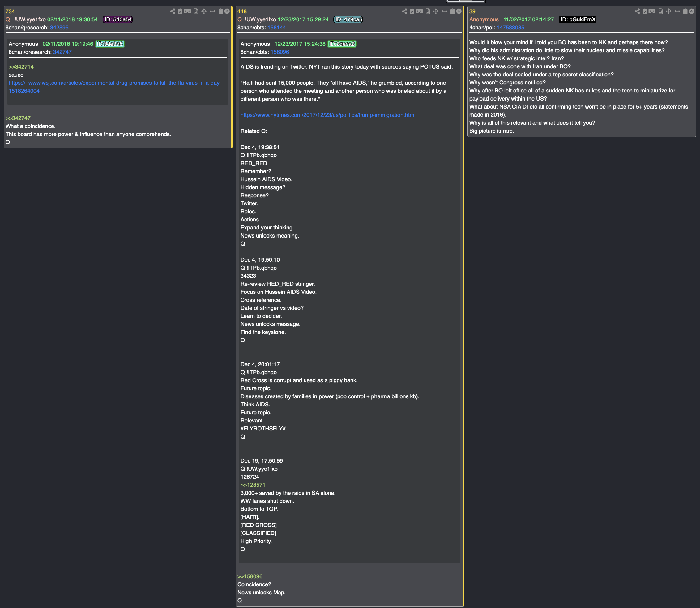Click the four-way move icon on post 734
The width and height of the screenshot is (700, 608).
[204, 11]
